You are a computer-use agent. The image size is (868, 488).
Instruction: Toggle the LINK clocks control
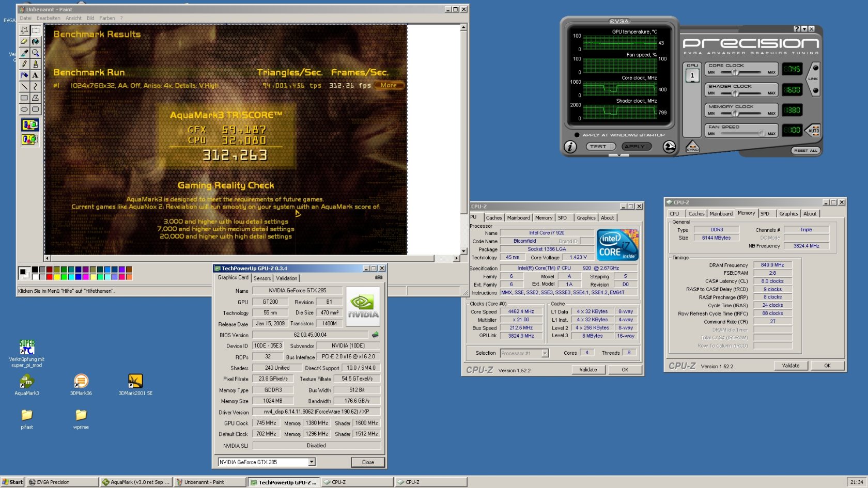click(x=814, y=78)
